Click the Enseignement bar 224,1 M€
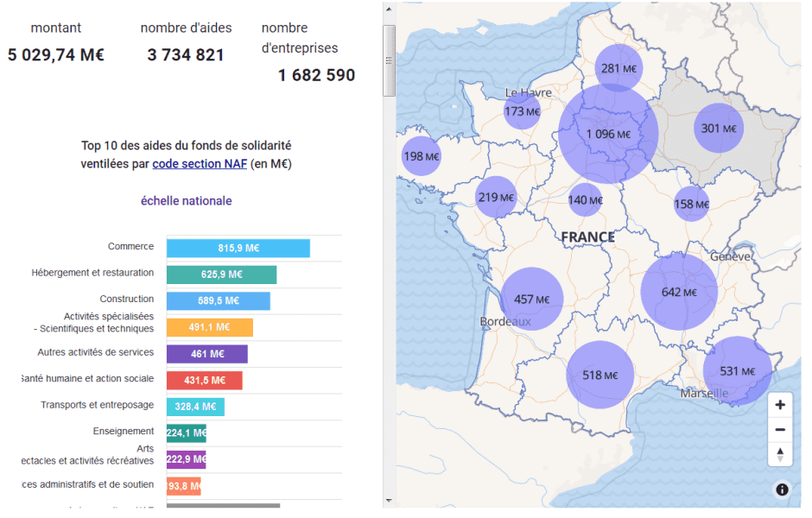This screenshot has height=518, width=812. tap(187, 433)
